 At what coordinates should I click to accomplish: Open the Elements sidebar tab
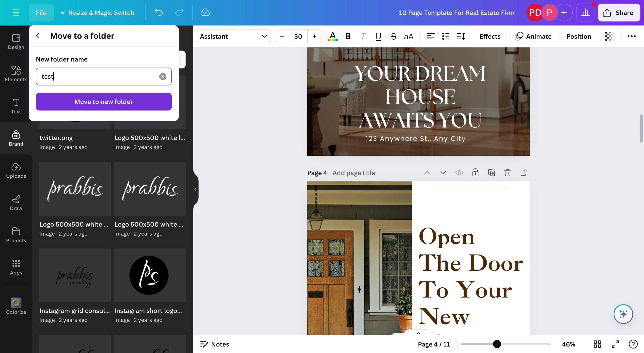16,74
